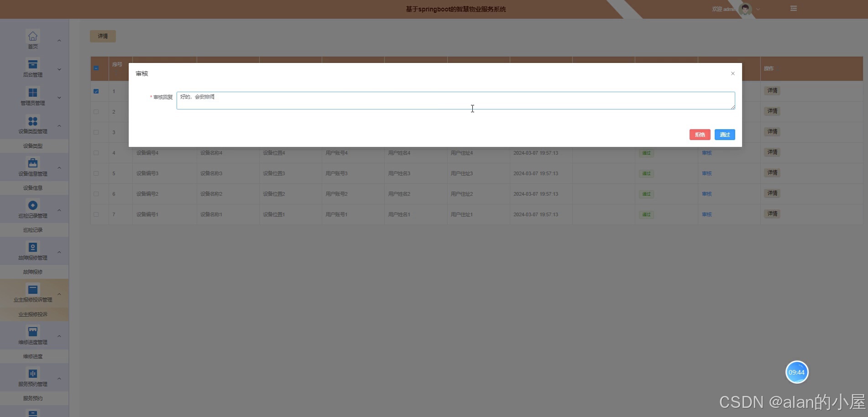
Task: Check the checkbox for row 4
Action: tap(96, 153)
